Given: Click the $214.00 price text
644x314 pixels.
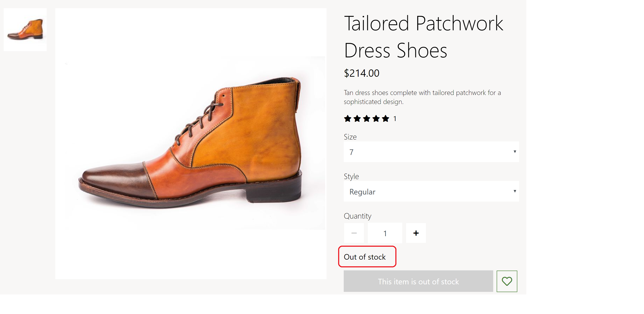Looking at the screenshot, I should pos(362,73).
